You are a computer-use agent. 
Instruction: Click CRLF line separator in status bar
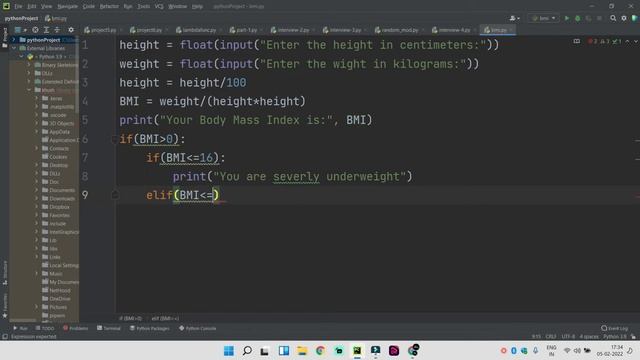(551, 336)
